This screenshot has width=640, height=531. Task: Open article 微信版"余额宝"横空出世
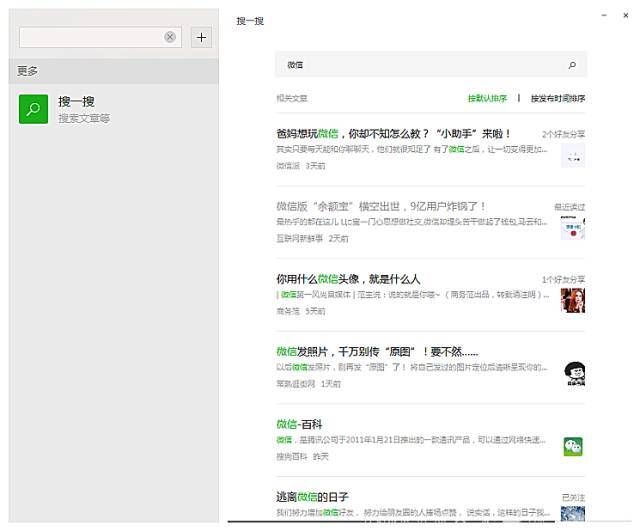(381, 206)
